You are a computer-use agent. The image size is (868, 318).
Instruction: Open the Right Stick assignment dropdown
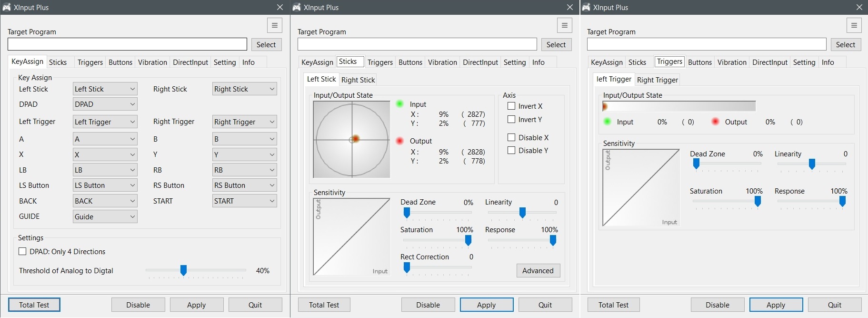[245, 89]
